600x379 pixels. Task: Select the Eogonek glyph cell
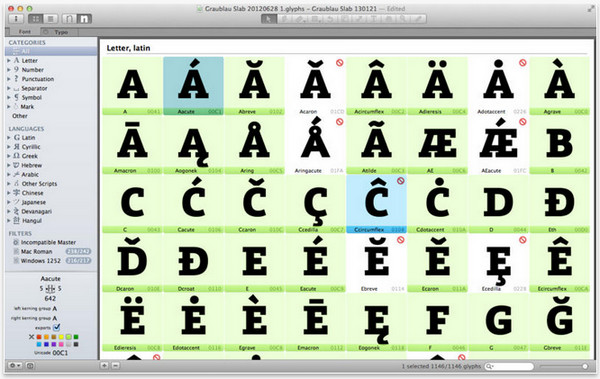click(376, 322)
